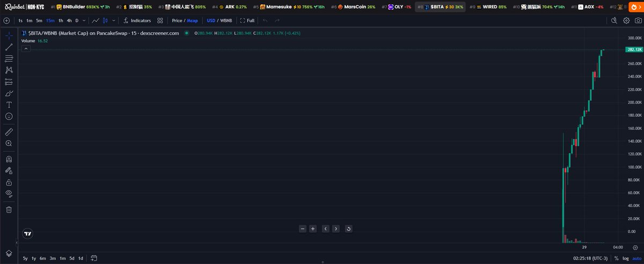The width and height of the screenshot is (644, 264).
Task: Show values in USD
Action: click(211, 20)
